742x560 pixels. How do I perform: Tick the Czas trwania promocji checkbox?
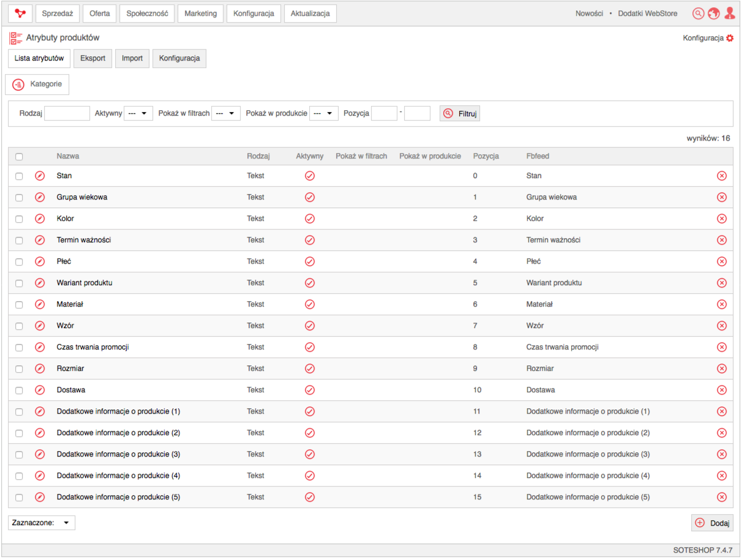19,348
